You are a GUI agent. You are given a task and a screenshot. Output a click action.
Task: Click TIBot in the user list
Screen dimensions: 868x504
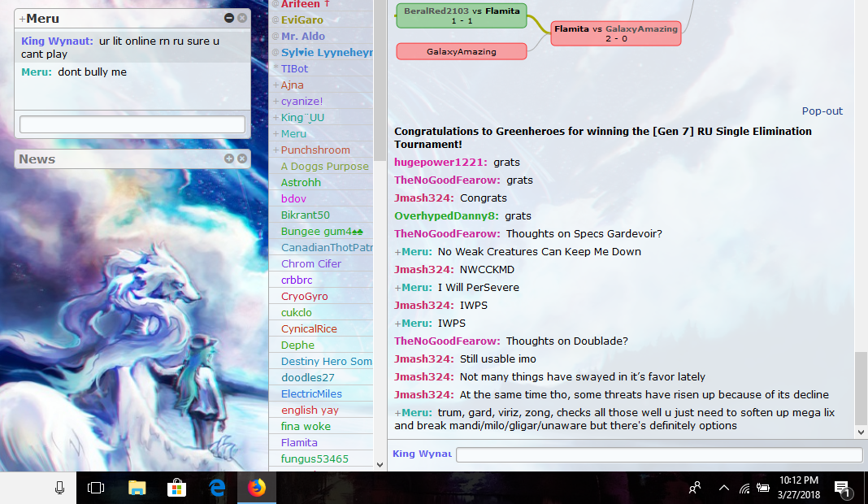pos(294,68)
